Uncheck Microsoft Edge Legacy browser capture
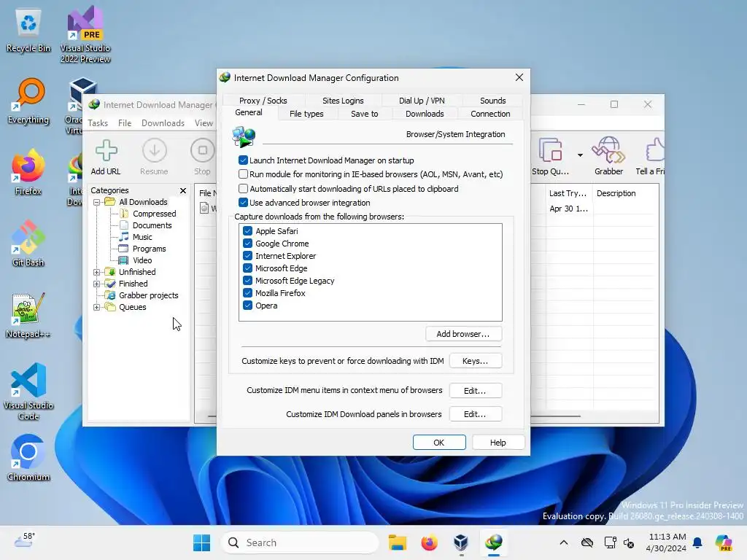This screenshot has height=560, width=747. coord(248,281)
